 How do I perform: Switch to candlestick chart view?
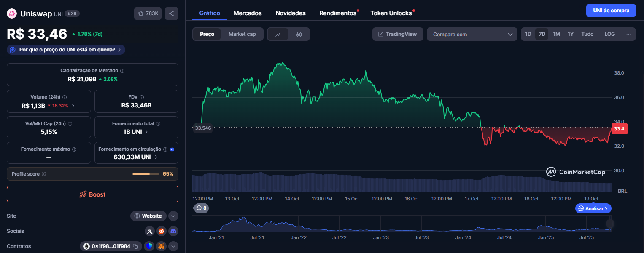coord(299,34)
